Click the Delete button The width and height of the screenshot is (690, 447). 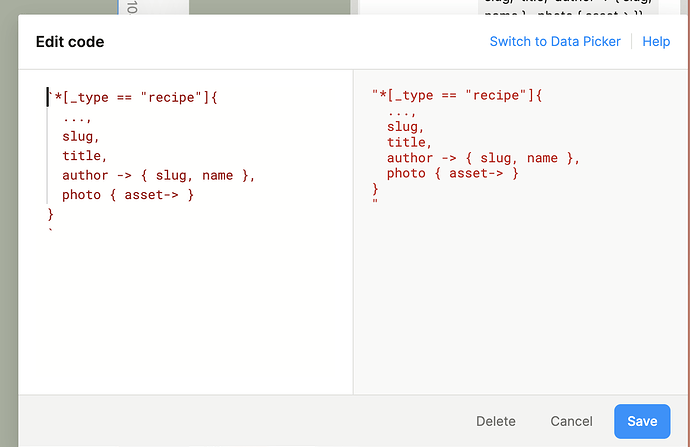pyautogui.click(x=496, y=421)
